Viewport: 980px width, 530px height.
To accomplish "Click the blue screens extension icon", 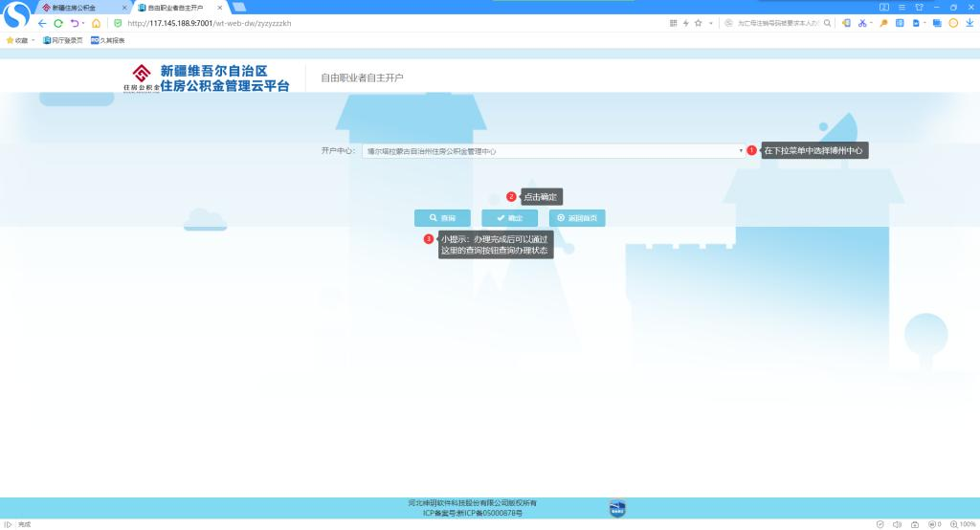I will [x=937, y=23].
